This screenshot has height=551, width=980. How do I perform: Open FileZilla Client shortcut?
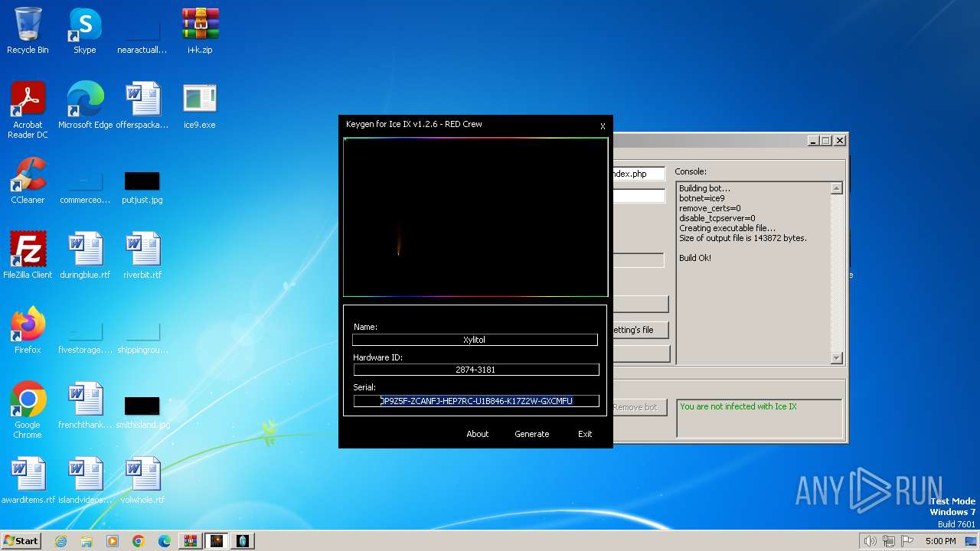[28, 256]
